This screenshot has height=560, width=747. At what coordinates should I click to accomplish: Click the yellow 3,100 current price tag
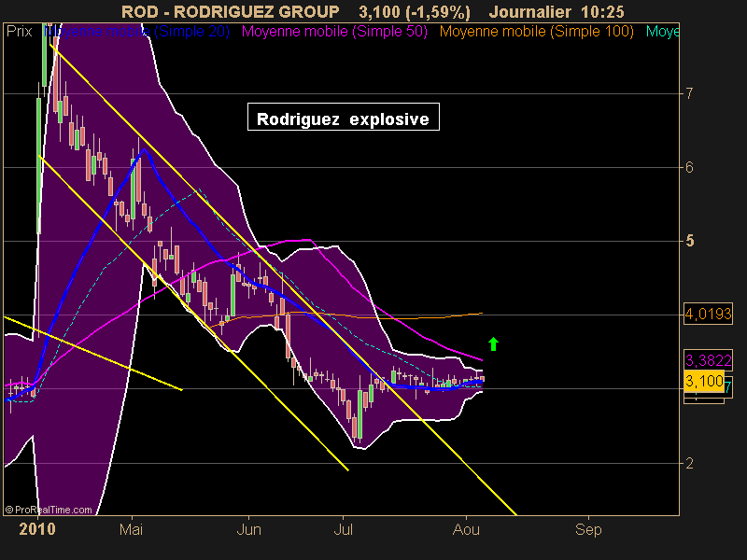(704, 381)
